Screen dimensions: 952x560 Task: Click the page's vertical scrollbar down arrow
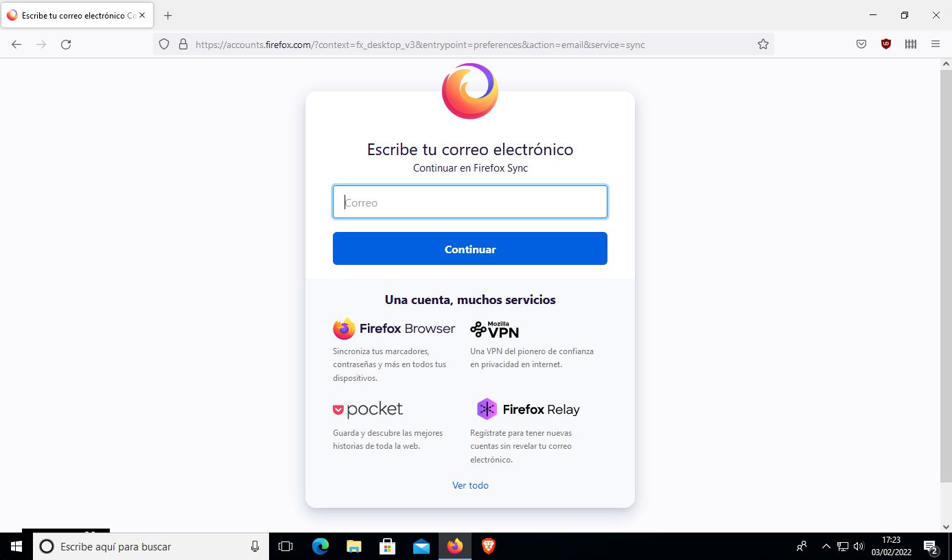coord(946,526)
